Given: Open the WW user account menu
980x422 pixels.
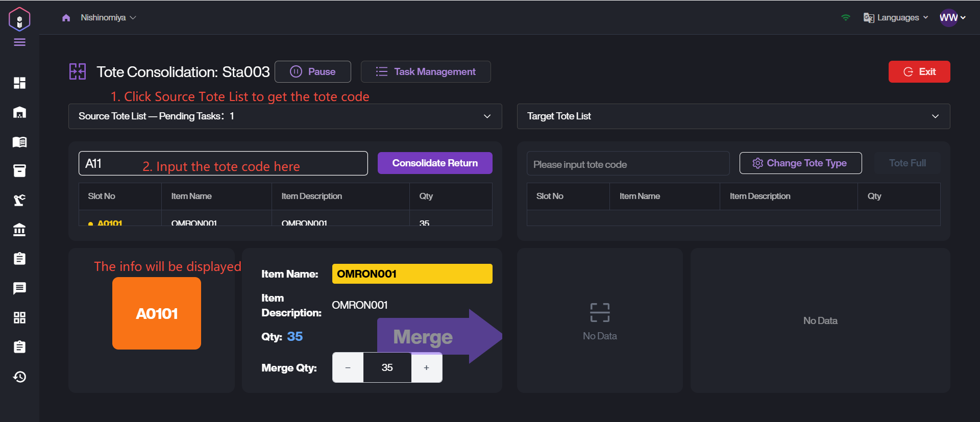Looking at the screenshot, I should tap(952, 18).
